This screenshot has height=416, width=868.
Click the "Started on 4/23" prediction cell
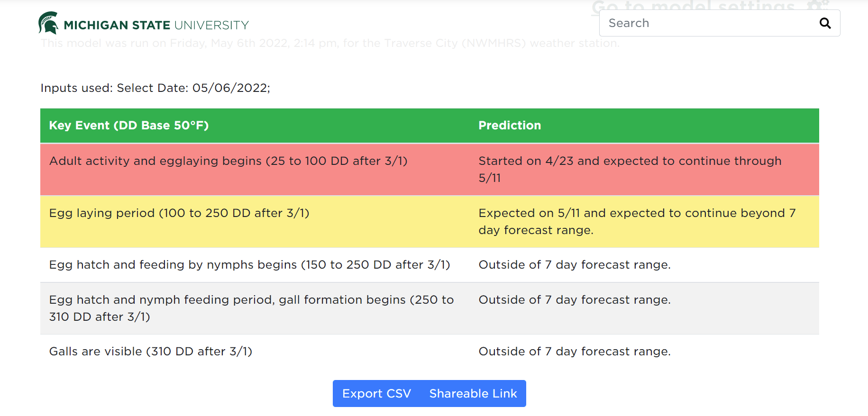tap(630, 169)
